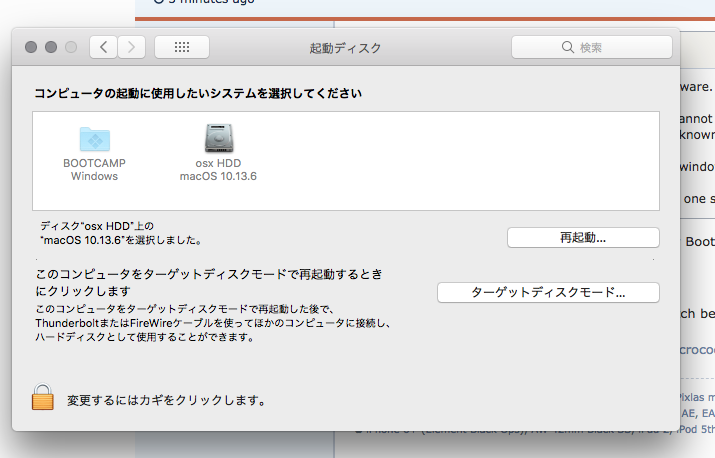Click the lock icon to make changes
This screenshot has height=458, width=715.
point(42,396)
